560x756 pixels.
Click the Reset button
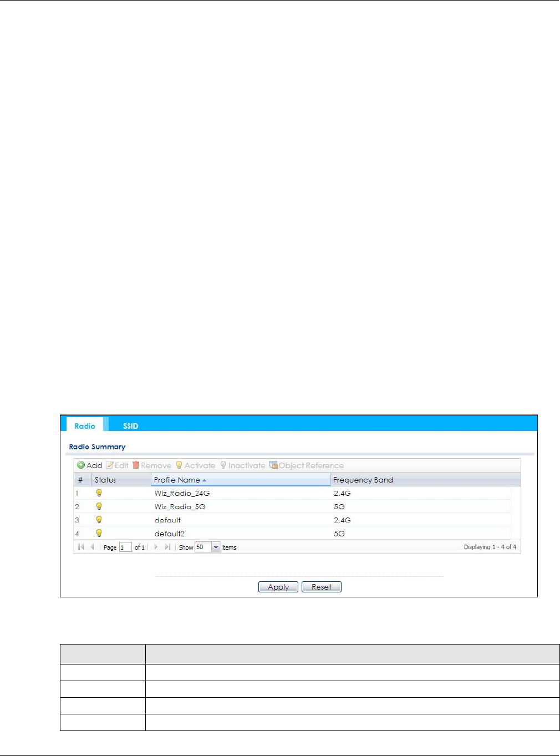[x=322, y=587]
